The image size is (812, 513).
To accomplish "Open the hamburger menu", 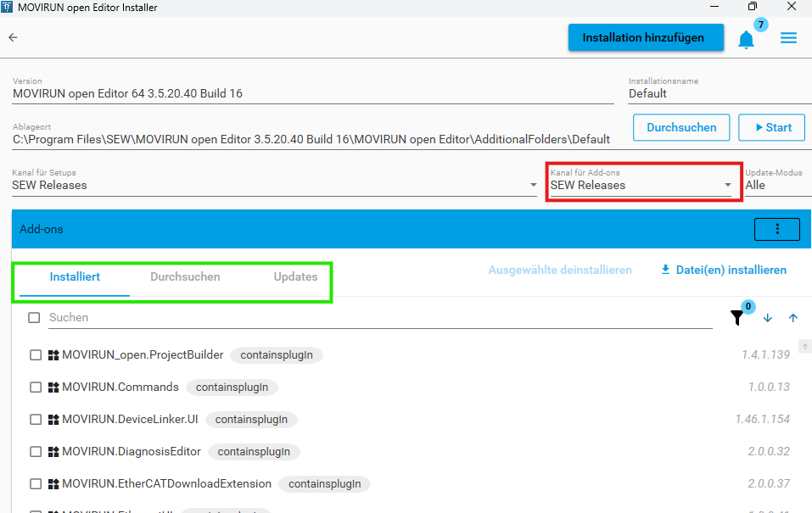I will [x=788, y=38].
